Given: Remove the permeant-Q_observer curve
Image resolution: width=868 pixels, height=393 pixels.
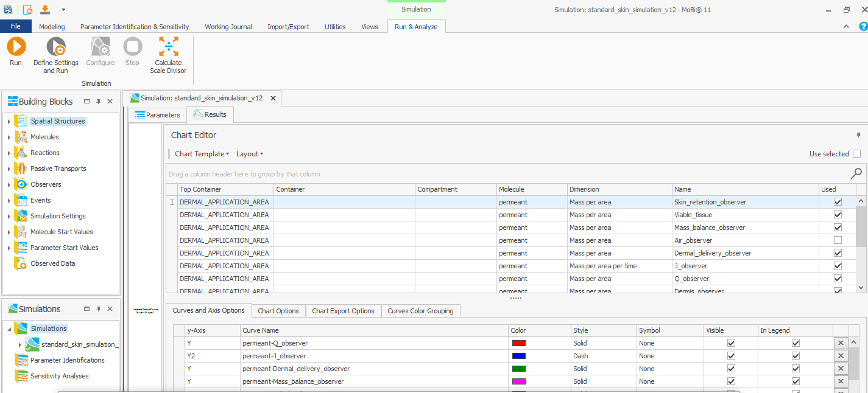Looking at the screenshot, I should click(x=841, y=343).
